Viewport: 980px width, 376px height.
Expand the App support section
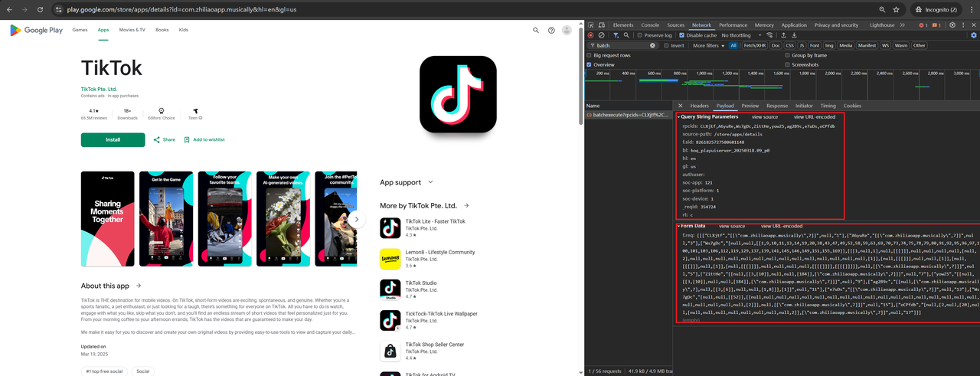tap(430, 182)
